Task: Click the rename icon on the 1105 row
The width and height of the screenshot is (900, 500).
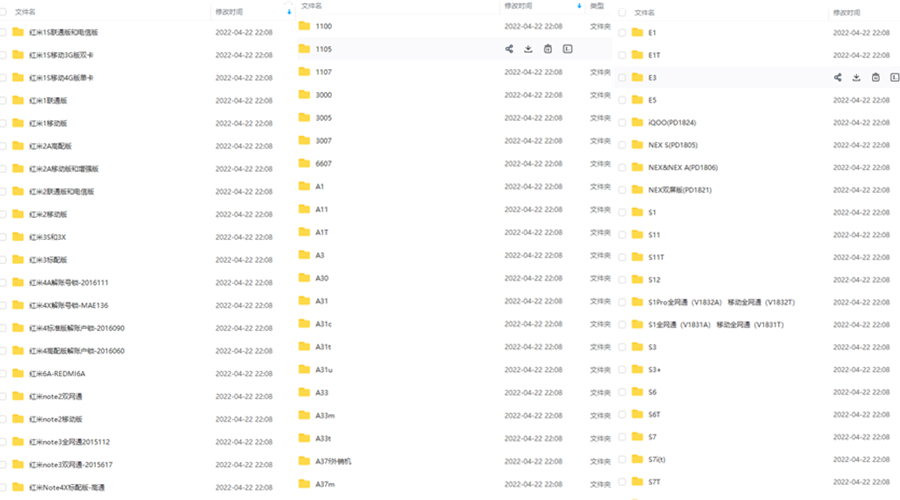Action: [568, 49]
